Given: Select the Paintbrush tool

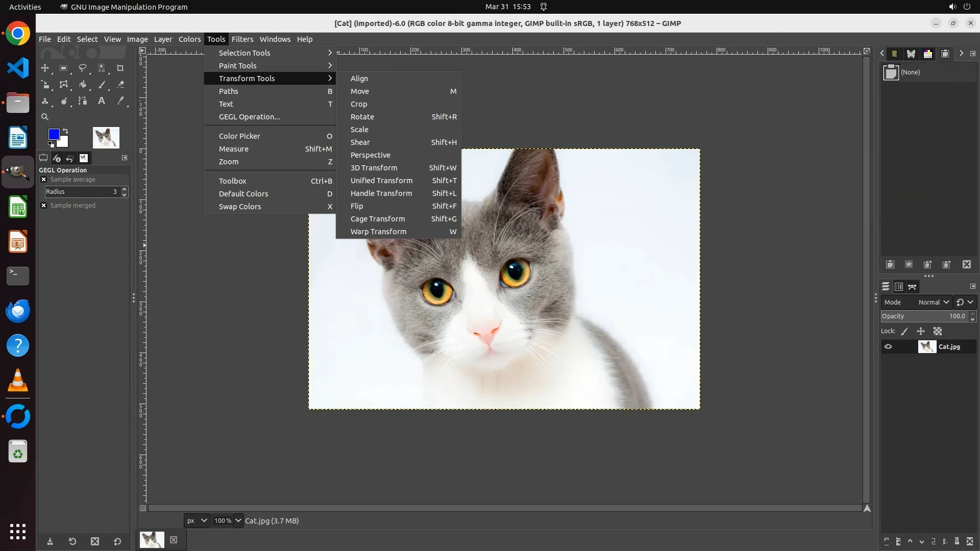Looking at the screenshot, I should [x=102, y=85].
